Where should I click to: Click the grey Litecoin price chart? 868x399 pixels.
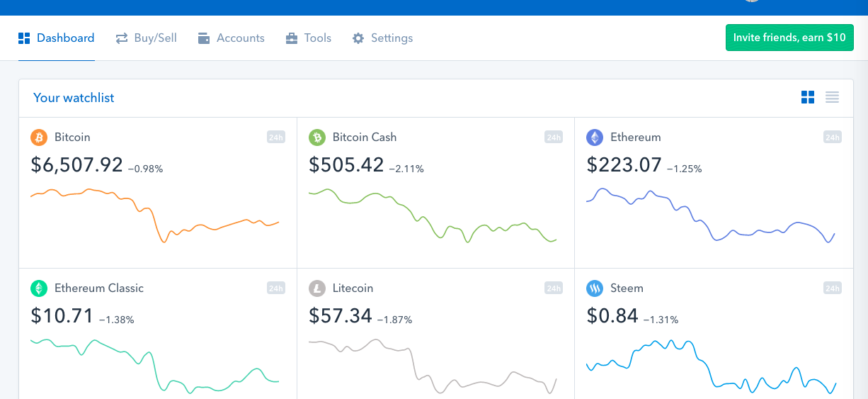click(x=433, y=366)
